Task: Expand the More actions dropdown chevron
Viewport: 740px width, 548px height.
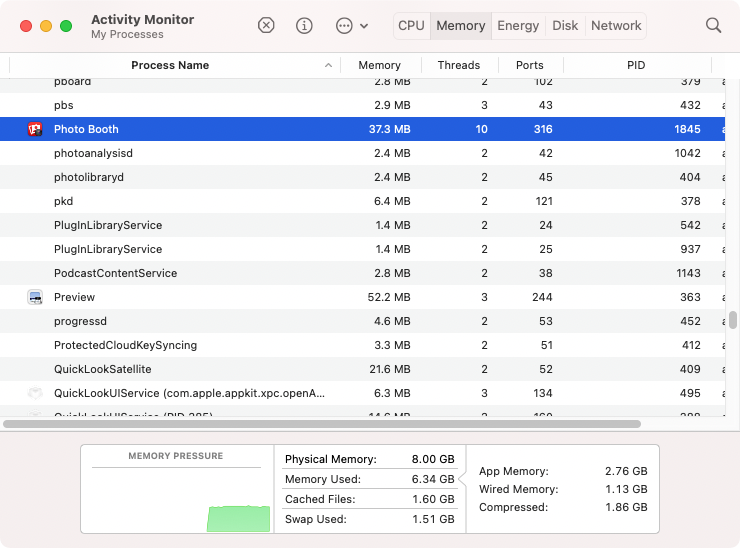Action: (364, 26)
